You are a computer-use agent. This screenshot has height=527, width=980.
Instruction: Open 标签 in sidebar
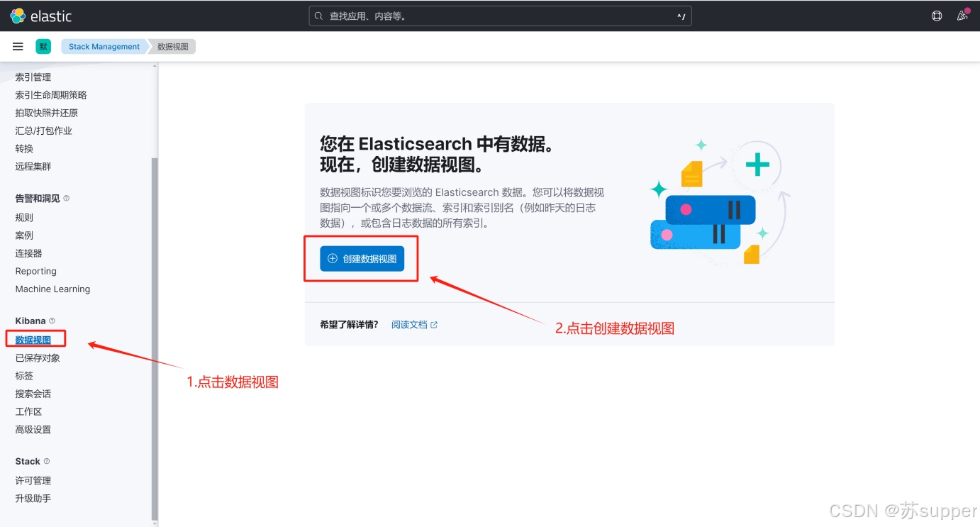point(24,376)
